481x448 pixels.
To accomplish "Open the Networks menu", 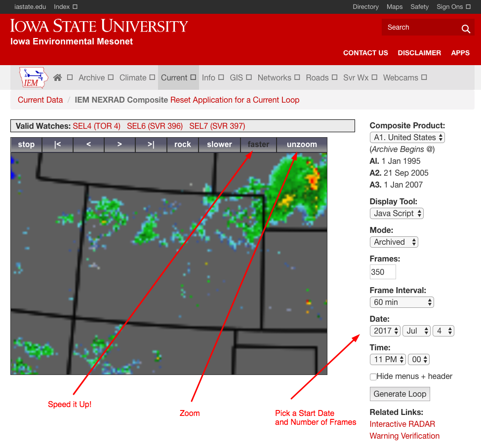I will pyautogui.click(x=279, y=77).
